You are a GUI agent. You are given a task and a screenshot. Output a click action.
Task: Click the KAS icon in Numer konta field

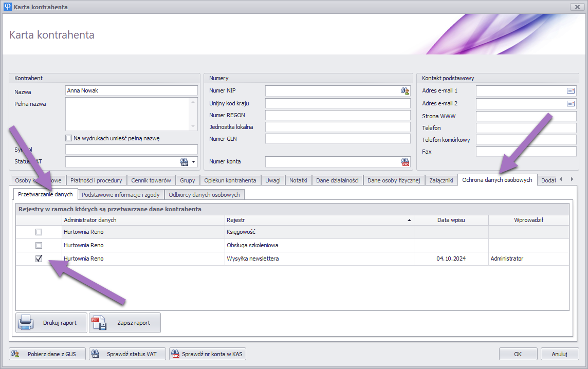tap(405, 162)
